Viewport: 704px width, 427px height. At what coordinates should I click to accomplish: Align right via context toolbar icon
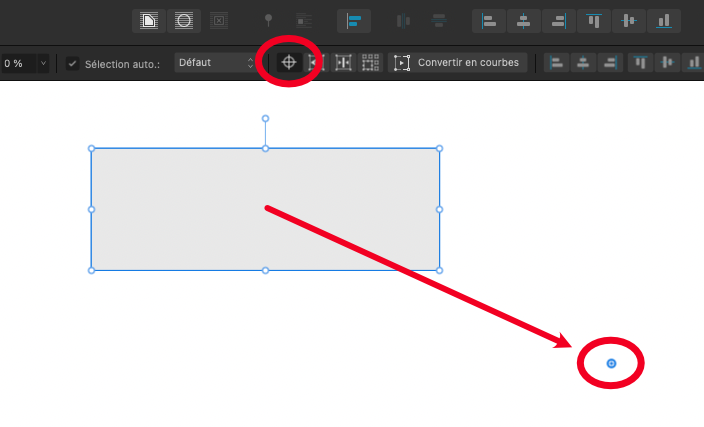pos(610,62)
